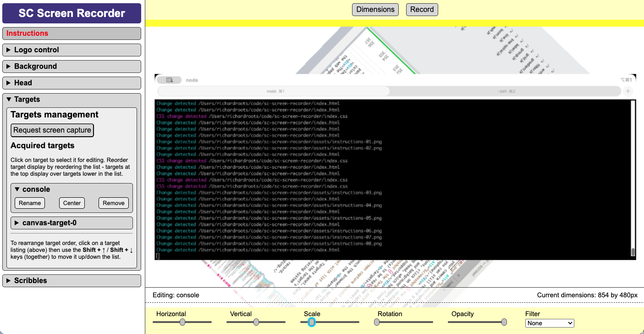Open the Dimensions control
Screen dimensions: 644x334
(x=375, y=9)
